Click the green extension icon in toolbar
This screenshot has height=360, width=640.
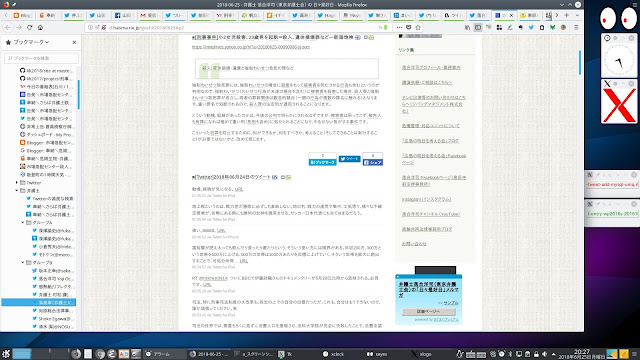[x=552, y=27]
